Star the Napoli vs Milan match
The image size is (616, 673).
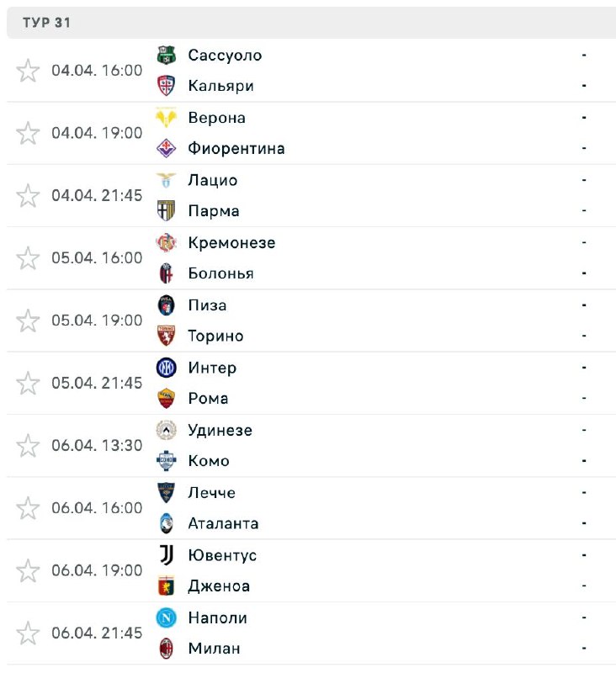tap(29, 633)
